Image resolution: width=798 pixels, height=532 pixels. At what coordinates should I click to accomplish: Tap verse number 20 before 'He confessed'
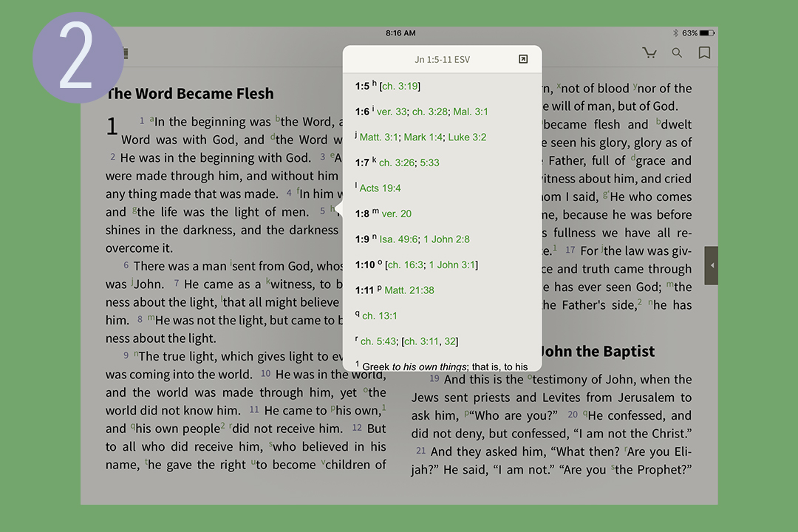[573, 415]
